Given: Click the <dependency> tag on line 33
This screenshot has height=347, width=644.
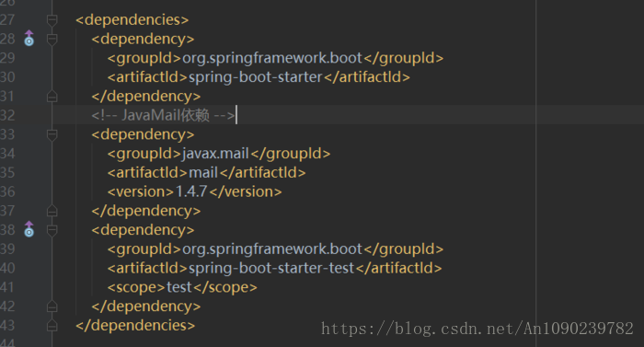Looking at the screenshot, I should [x=143, y=134].
